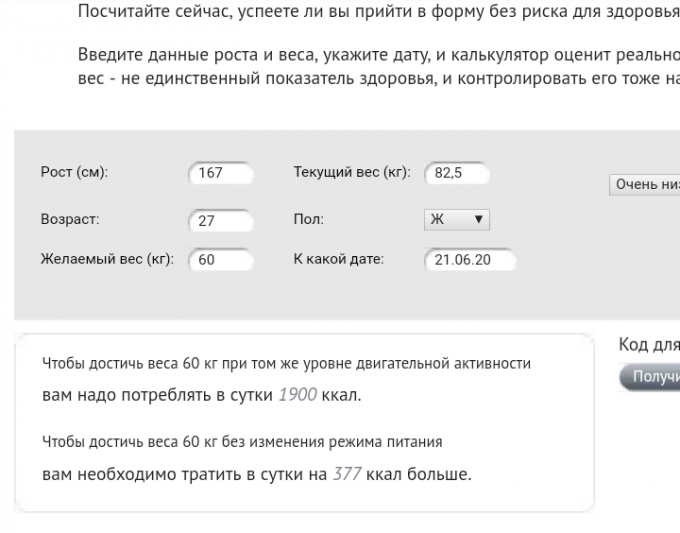Click the 'К какой дате:' label

[x=338, y=259]
